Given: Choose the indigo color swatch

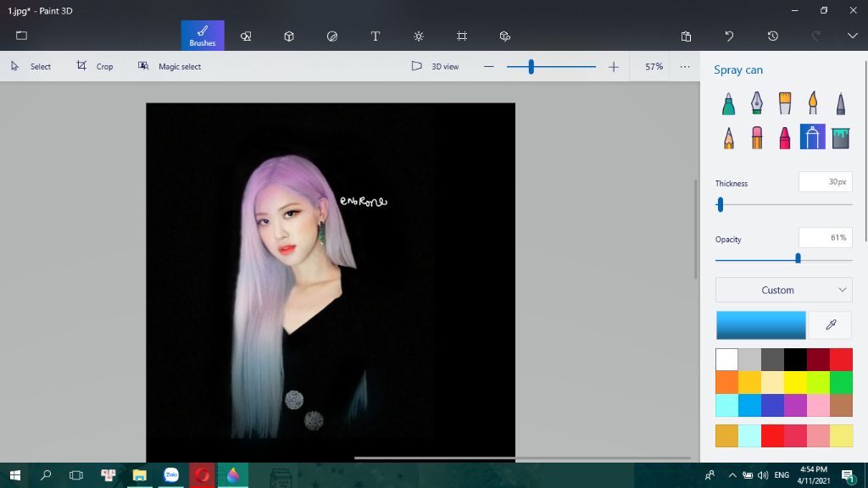Looking at the screenshot, I should 773,406.
